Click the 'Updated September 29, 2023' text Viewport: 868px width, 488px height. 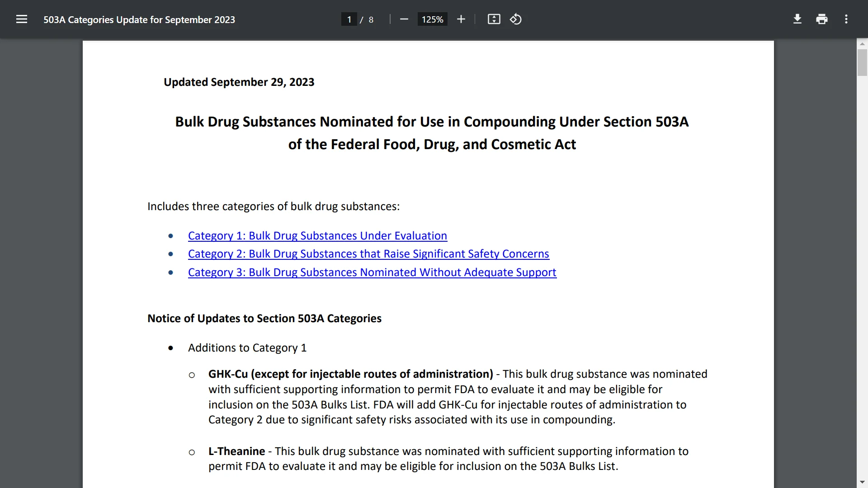[x=239, y=82]
